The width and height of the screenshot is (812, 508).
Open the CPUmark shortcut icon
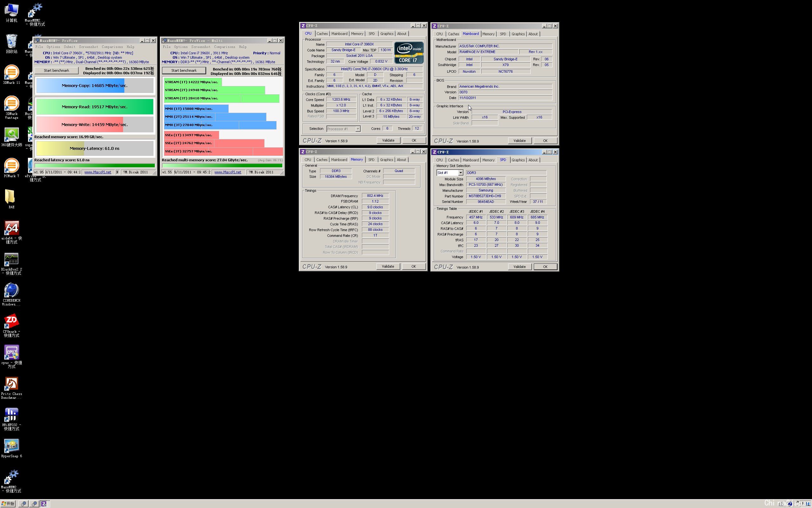[11, 325]
